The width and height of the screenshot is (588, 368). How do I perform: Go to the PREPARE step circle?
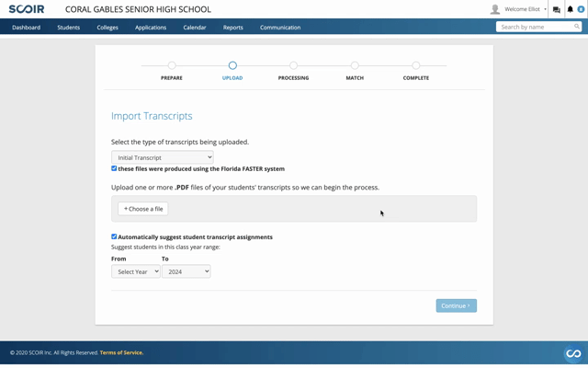(172, 65)
